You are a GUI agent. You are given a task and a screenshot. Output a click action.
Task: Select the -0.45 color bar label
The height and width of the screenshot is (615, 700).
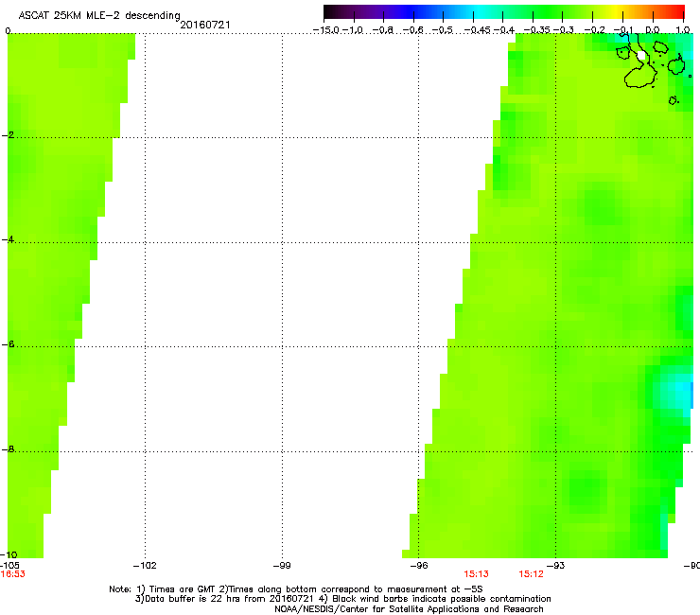click(477, 30)
